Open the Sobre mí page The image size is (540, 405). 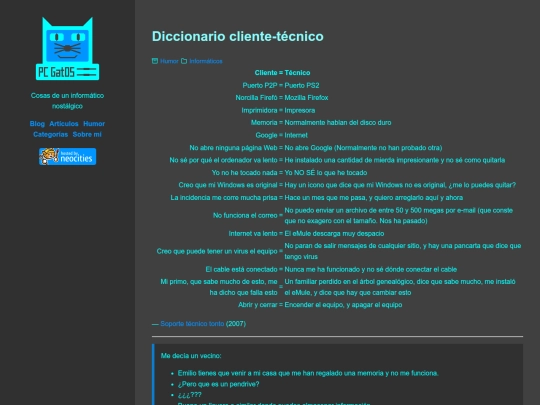click(87, 134)
